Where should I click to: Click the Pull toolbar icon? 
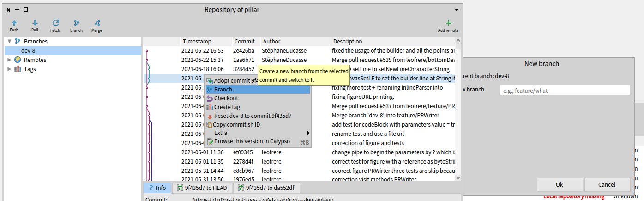coord(35,23)
